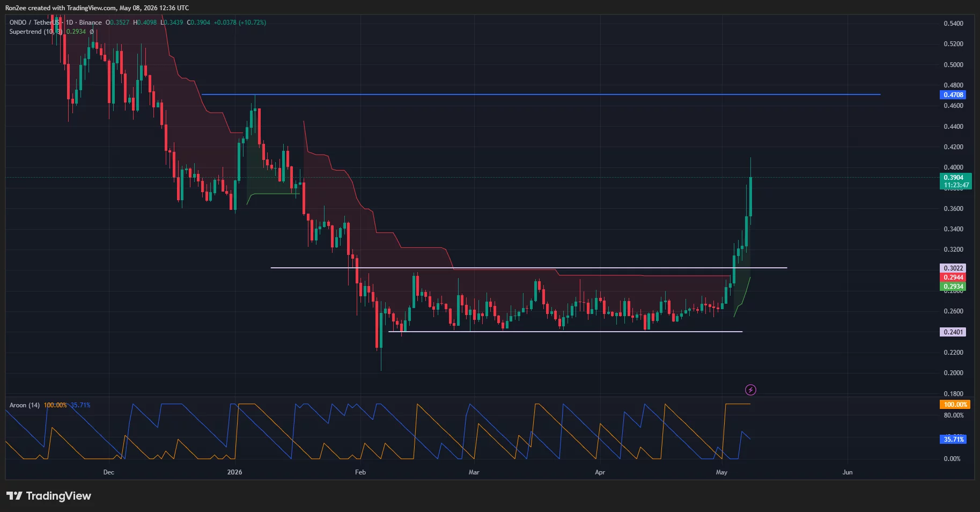The height and width of the screenshot is (512, 980).
Task: Select the green 0.3904 current price label
Action: 953,178
